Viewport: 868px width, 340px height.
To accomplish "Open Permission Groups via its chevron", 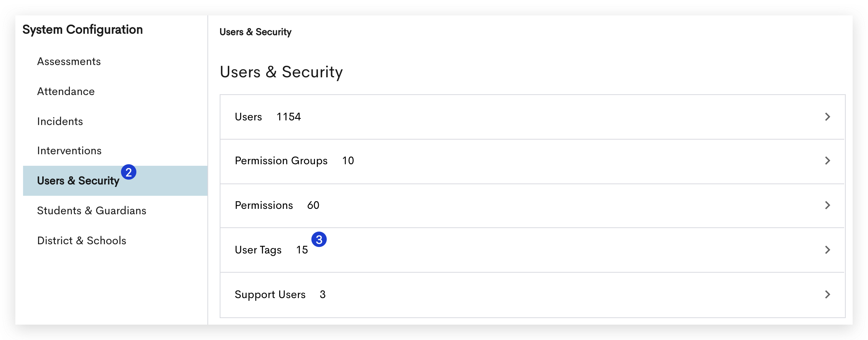I will pos(827,161).
